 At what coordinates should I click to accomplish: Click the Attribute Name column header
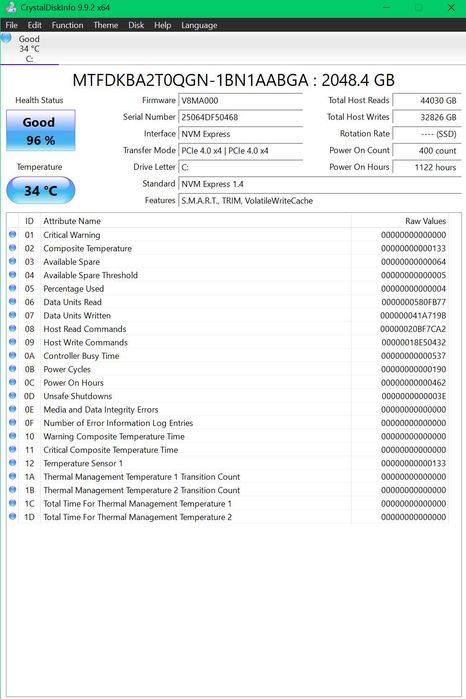coord(195,221)
